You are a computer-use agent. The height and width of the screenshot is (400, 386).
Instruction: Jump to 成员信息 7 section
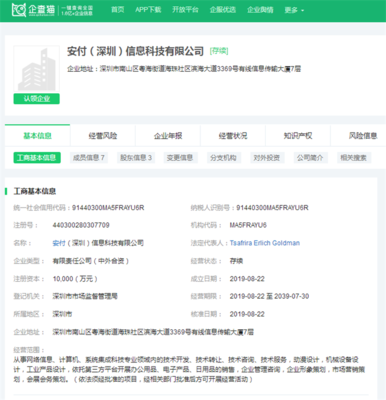[89, 158]
